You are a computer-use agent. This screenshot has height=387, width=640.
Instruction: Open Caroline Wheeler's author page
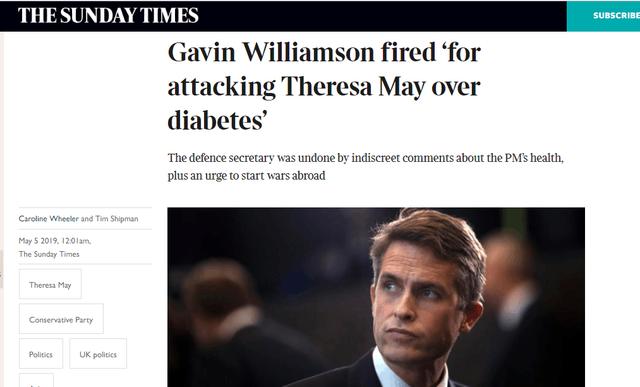pyautogui.click(x=49, y=219)
